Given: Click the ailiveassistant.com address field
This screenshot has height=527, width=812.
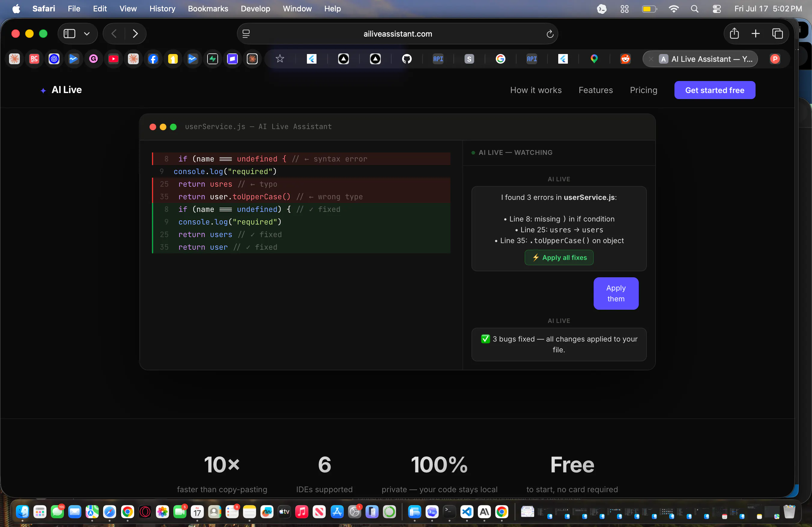Looking at the screenshot, I should [x=398, y=34].
